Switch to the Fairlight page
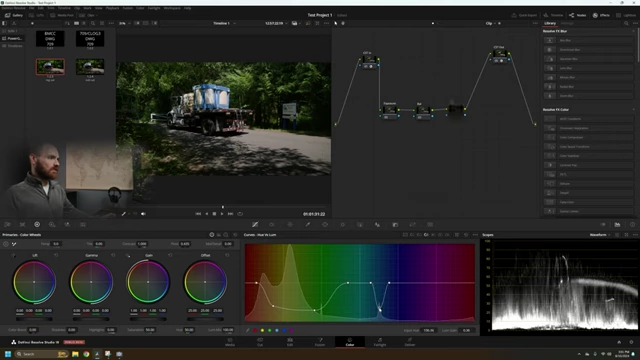Screen dimensions: 640x360 [x=380, y=342]
